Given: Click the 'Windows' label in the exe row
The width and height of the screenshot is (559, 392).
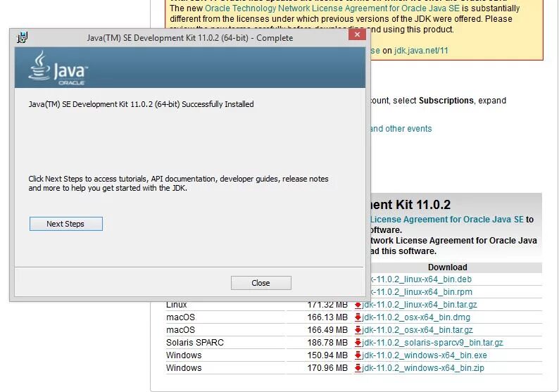Looking at the screenshot, I should click(184, 355).
